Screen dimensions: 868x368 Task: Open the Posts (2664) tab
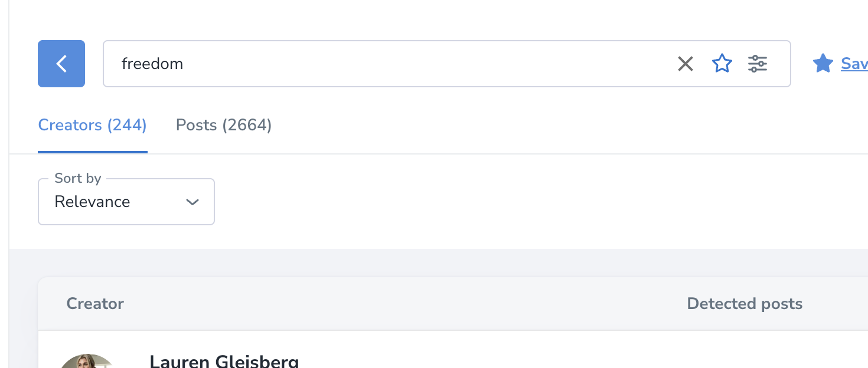coord(224,125)
